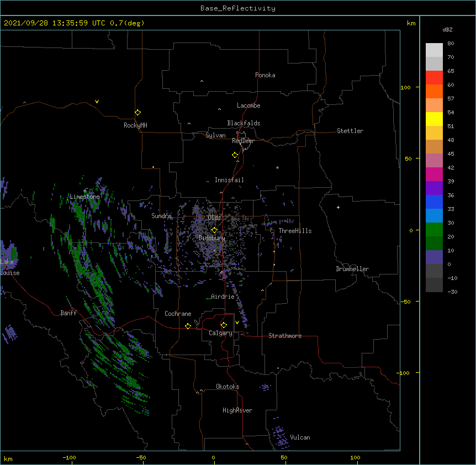The width and height of the screenshot is (476, 465).
Task: Click the RedDeer city label
Action: click(243, 141)
